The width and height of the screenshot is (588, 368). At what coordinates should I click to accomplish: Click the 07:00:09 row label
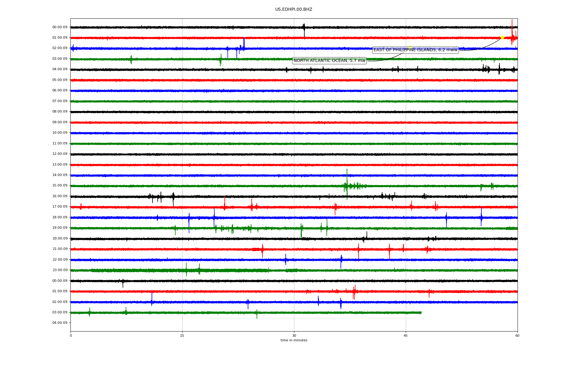click(x=60, y=101)
